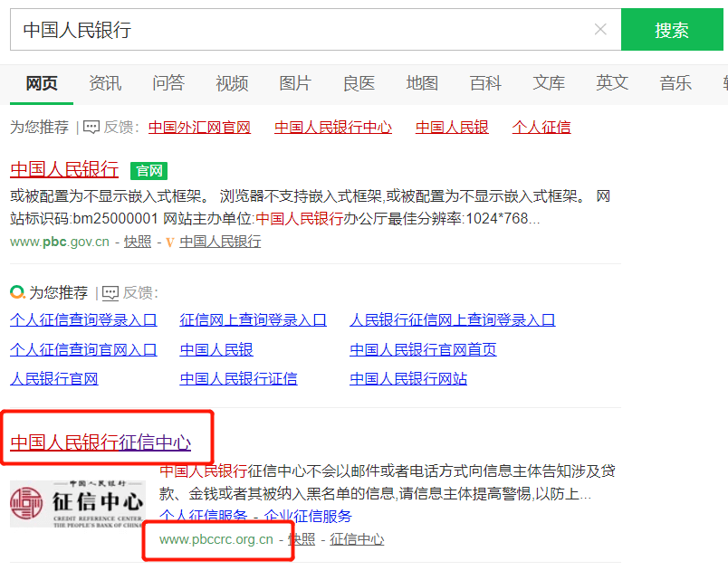Open 个人征信查询官网入口 link
This screenshot has height=580, width=728.
83,350
